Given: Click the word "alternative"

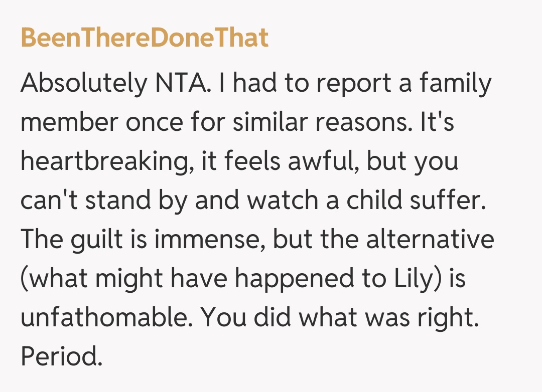Looking at the screenshot, I should click(430, 240).
